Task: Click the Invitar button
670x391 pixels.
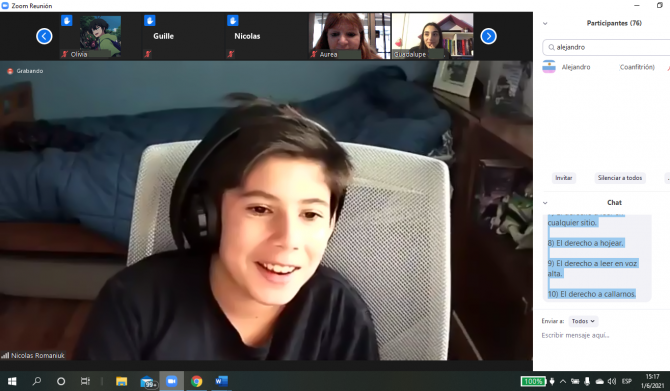Action: tap(564, 178)
